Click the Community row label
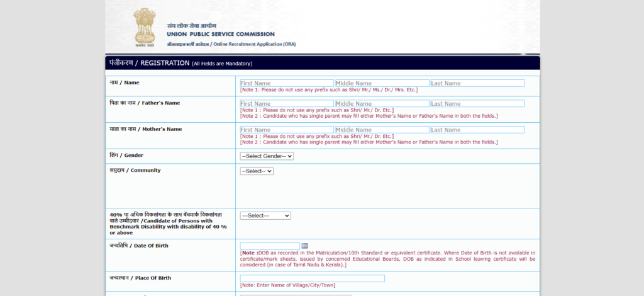The height and width of the screenshot is (296, 644). pyautogui.click(x=135, y=170)
